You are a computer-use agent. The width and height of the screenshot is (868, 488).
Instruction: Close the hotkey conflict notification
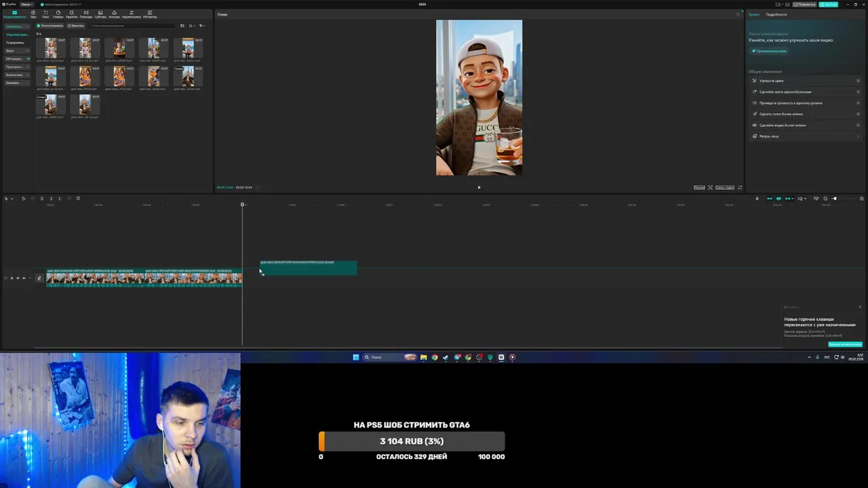pos(860,307)
